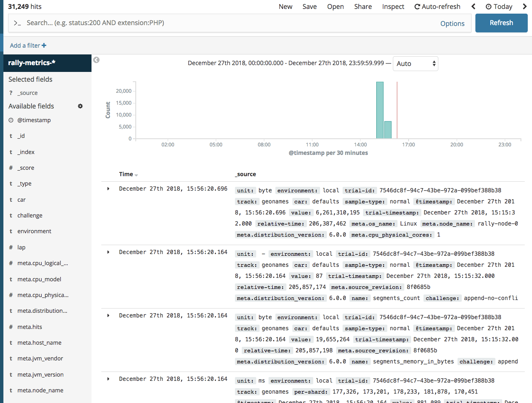Open the rally-metrics-* index pattern selector
The width and height of the screenshot is (532, 403).
pyautogui.click(x=47, y=63)
